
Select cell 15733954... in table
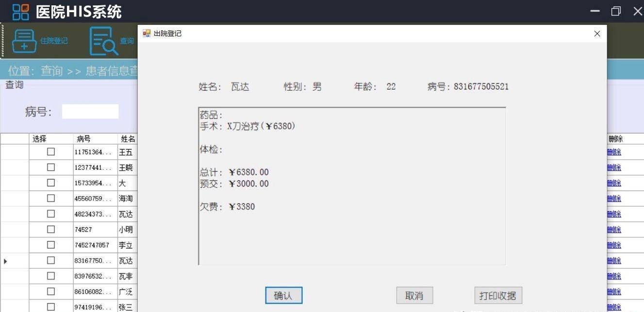tap(95, 183)
